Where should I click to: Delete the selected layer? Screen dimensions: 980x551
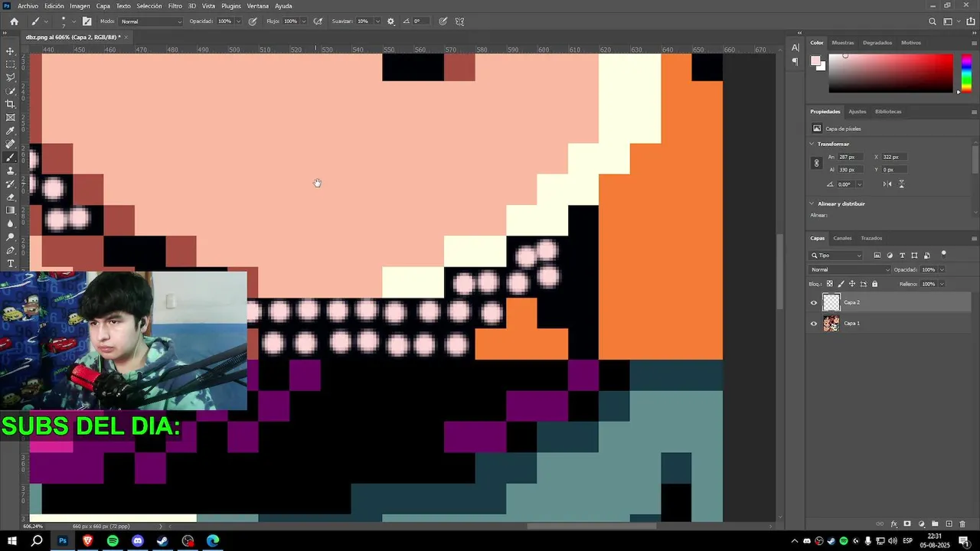(962, 524)
